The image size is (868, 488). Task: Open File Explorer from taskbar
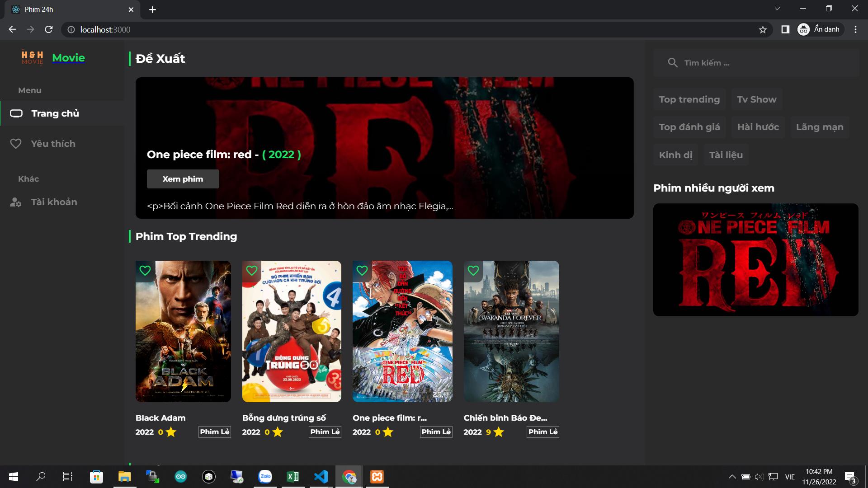tap(124, 477)
